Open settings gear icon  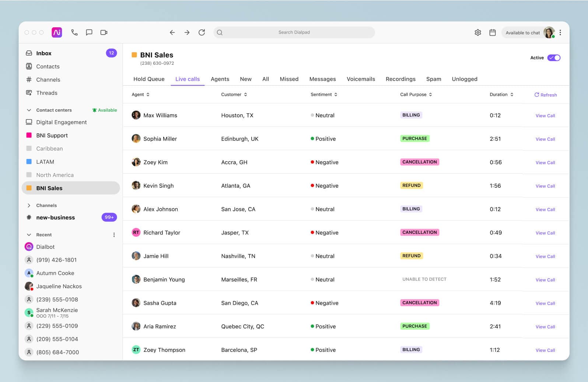pos(478,32)
